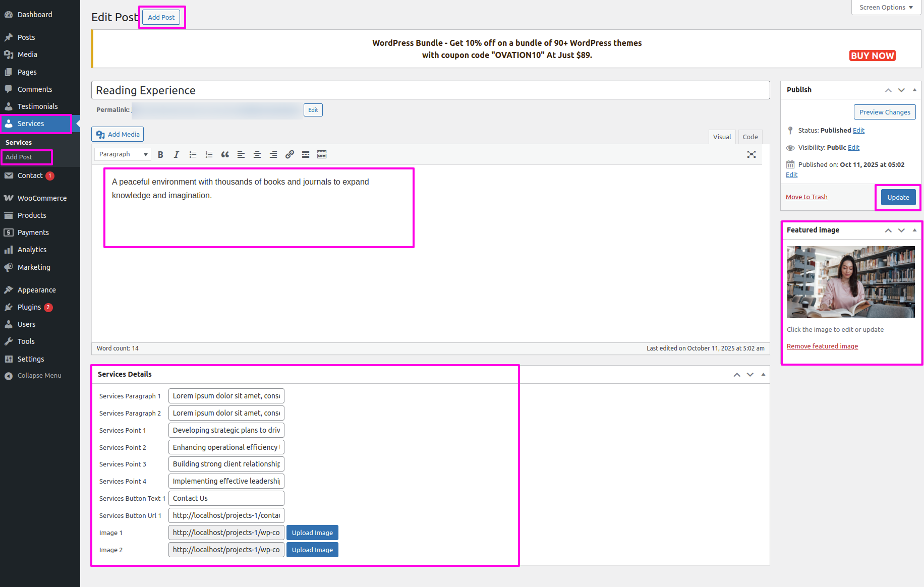The height and width of the screenshot is (587, 924).
Task: Click the featured library image thumbnail
Action: click(850, 282)
